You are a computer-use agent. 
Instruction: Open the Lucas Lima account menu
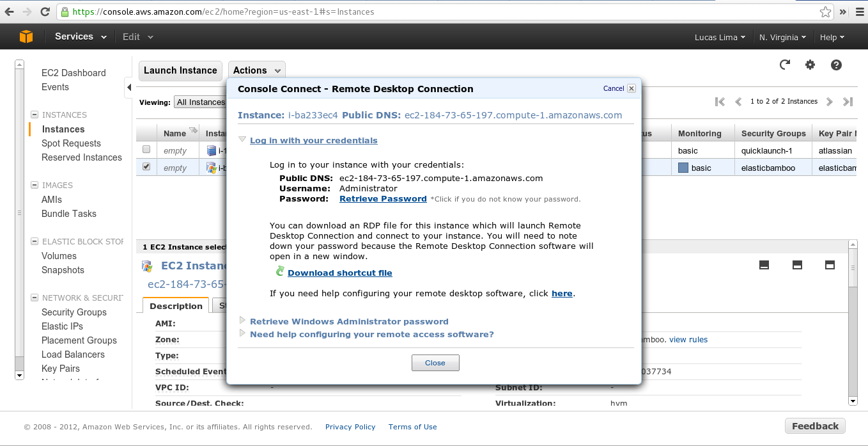[x=720, y=37]
